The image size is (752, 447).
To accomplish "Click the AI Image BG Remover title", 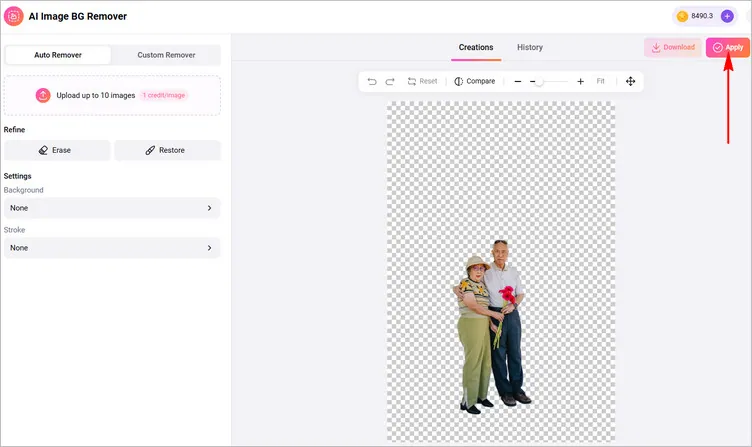I will pos(78,16).
